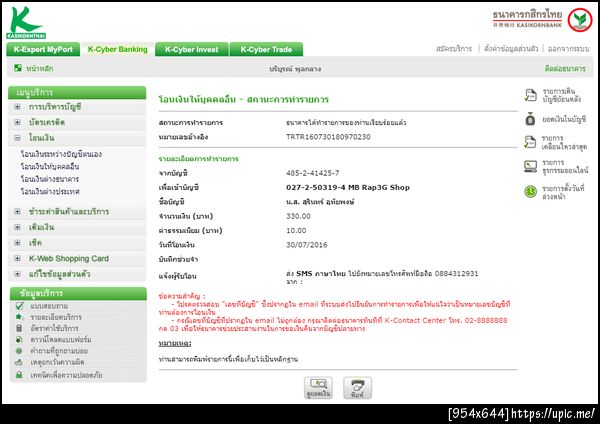The width and height of the screenshot is (600, 424).
Task: Click the padlock security tips icon
Action: (19, 375)
